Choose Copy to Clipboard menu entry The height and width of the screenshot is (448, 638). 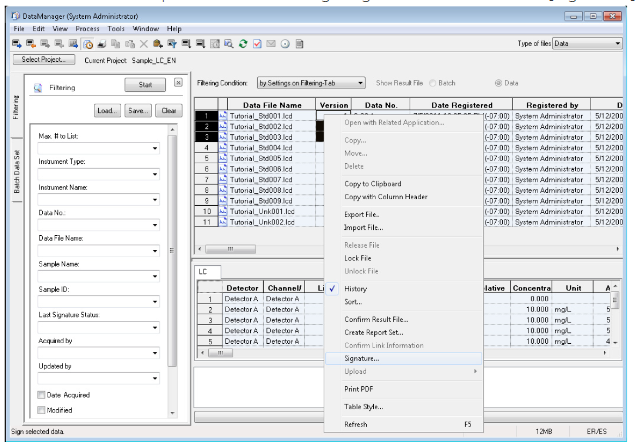(403, 184)
